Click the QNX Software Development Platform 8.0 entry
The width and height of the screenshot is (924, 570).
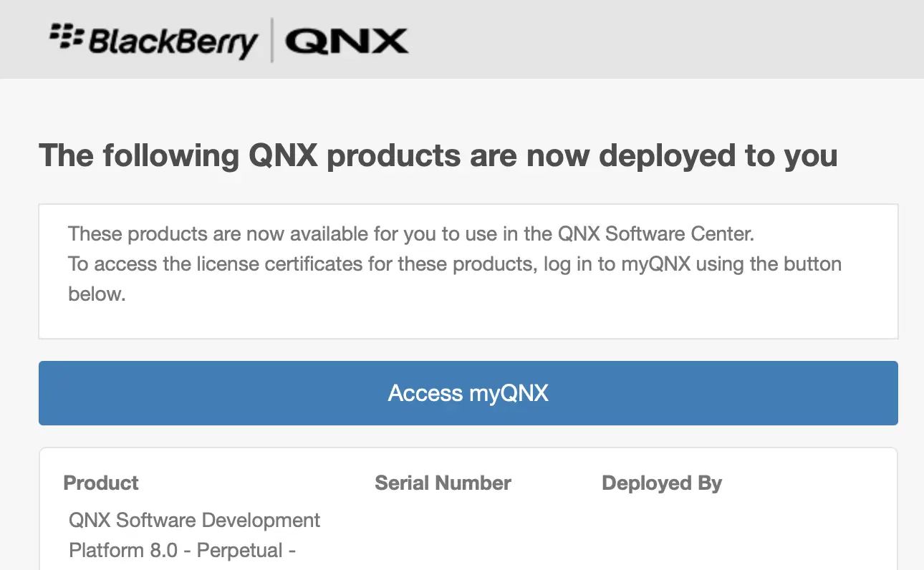(194, 535)
